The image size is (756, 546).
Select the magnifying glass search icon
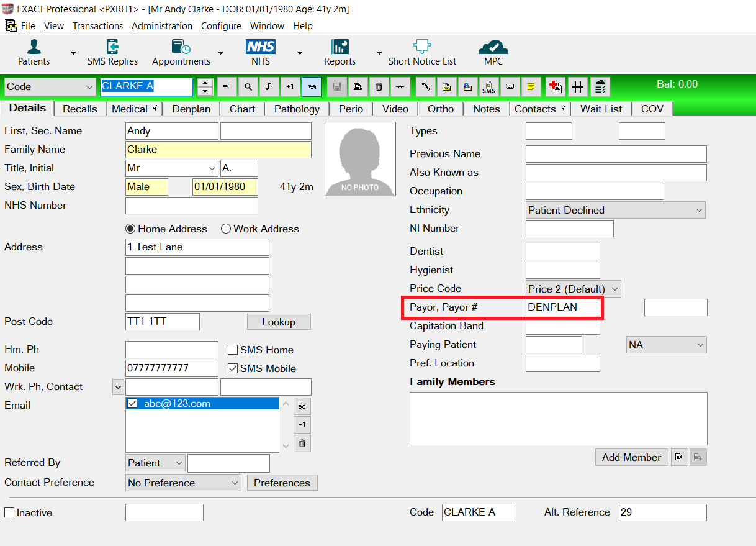point(248,86)
